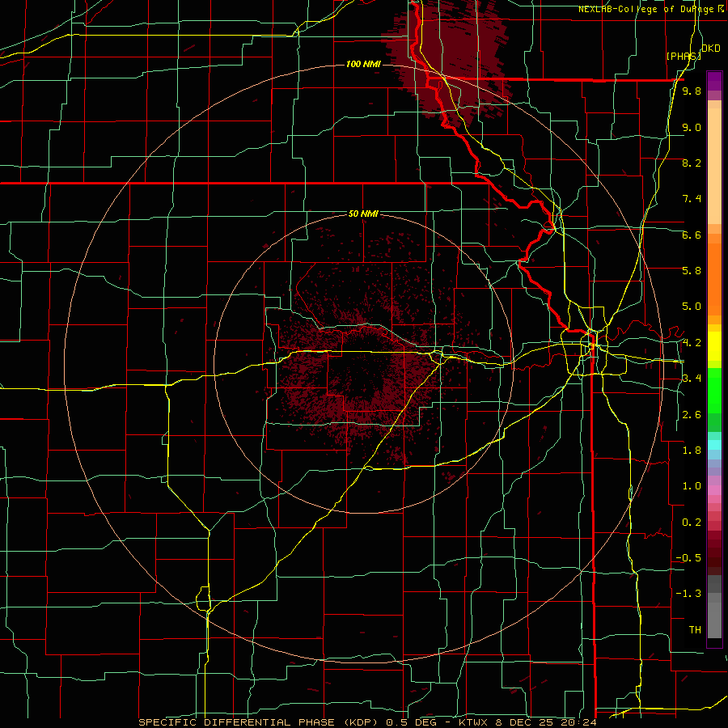
Task: Click the "TH" threshold label on the scale
Action: tap(695, 630)
